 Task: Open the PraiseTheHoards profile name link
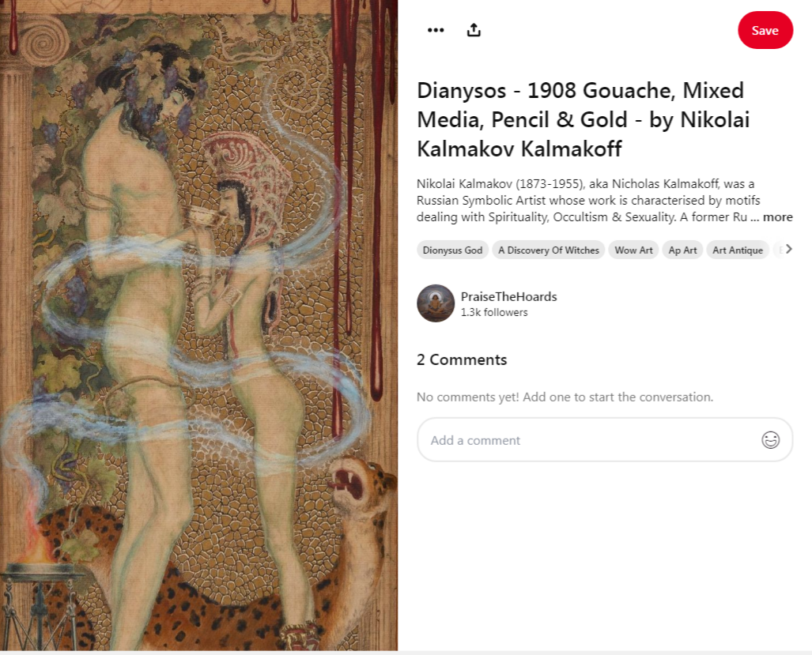click(x=508, y=296)
